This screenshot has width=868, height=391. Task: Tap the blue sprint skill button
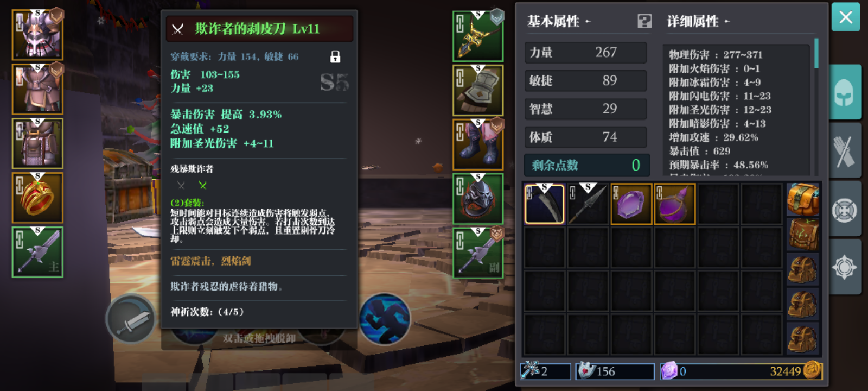[x=385, y=319]
